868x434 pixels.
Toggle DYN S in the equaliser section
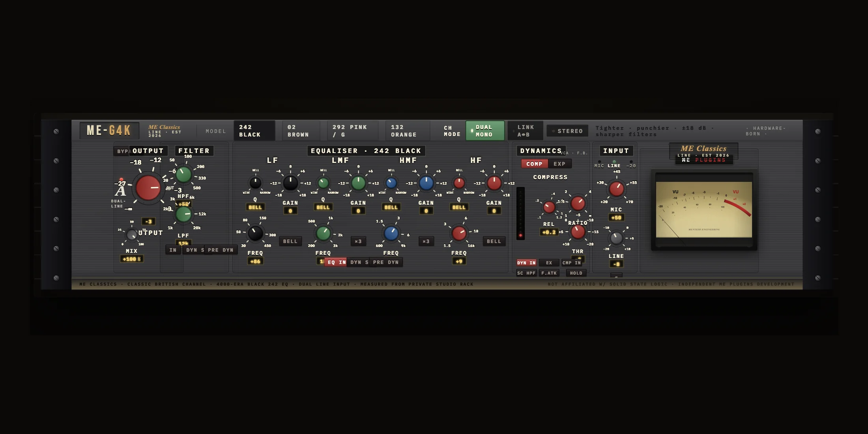(x=358, y=262)
